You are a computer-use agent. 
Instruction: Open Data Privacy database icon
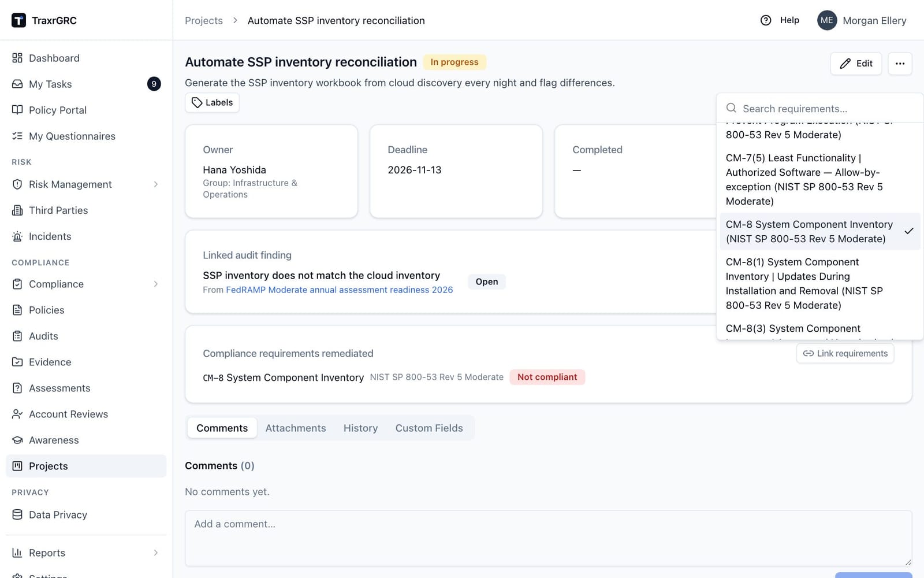(17, 514)
